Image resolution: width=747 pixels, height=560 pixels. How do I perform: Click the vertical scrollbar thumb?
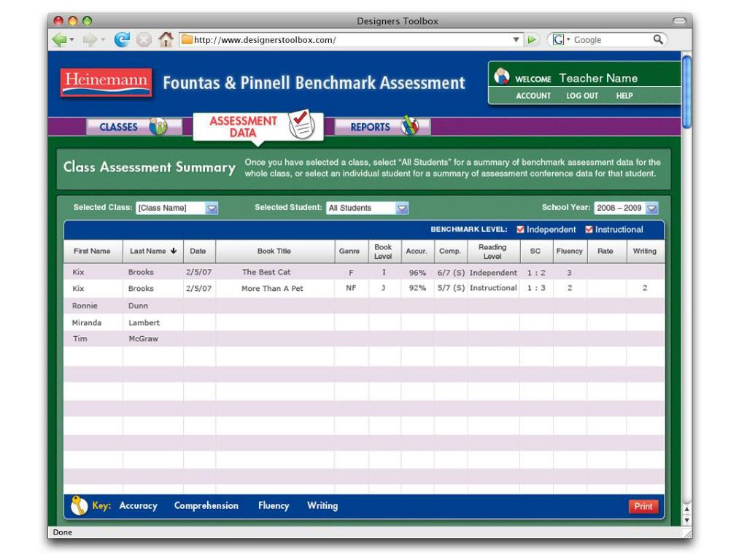tap(686, 92)
